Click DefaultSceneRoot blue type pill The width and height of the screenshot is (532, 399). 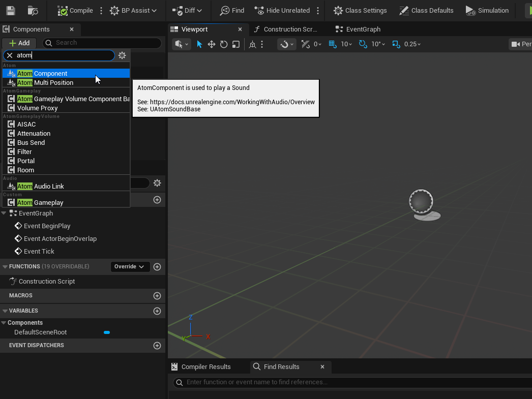click(x=107, y=332)
